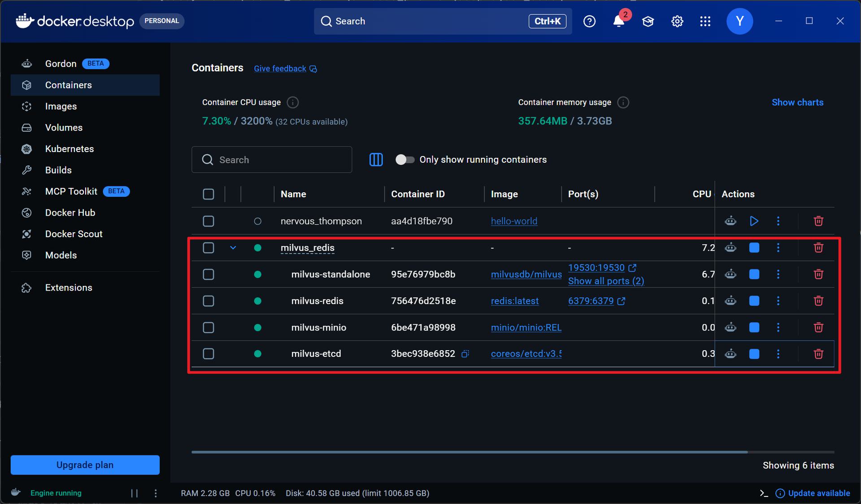Ask Gordon about milvus-minio container
The height and width of the screenshot is (504, 861).
(731, 327)
